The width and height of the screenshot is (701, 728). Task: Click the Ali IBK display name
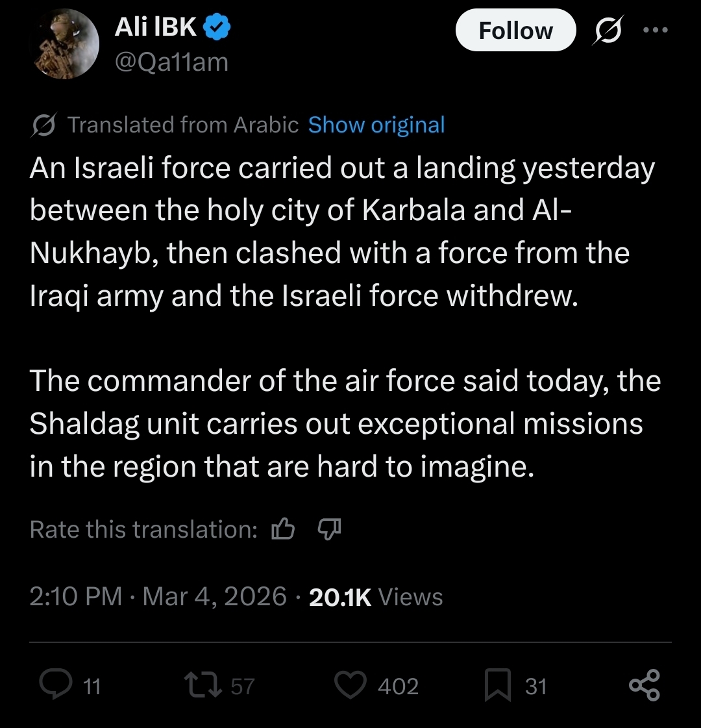pos(156,27)
